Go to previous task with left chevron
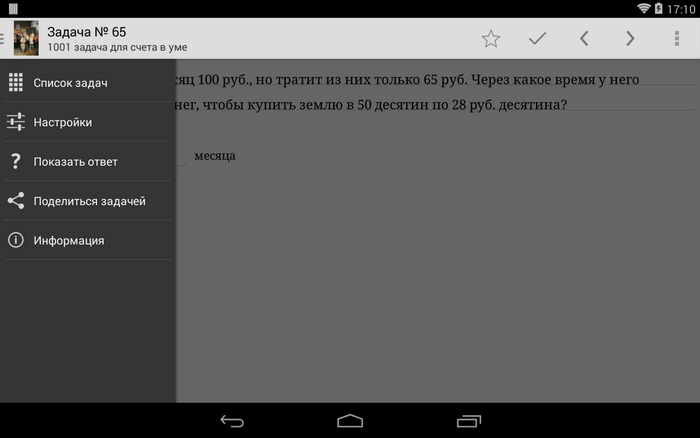The image size is (700, 438). [584, 38]
